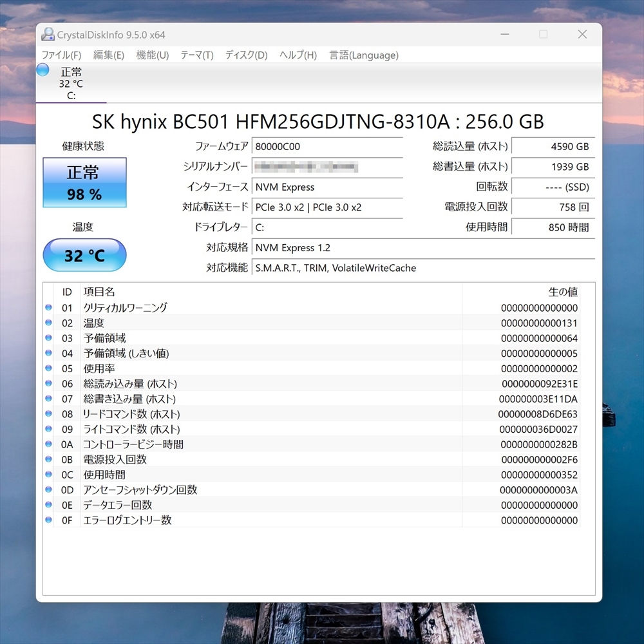644x644 pixels.
Task: Click raw value 000000000002F6
Action: [x=539, y=460]
